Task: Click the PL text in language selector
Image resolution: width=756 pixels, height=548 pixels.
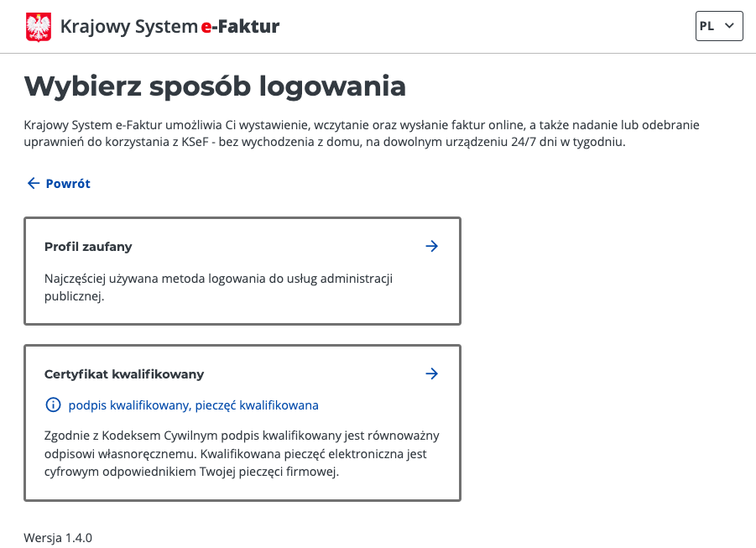Action: pos(706,26)
